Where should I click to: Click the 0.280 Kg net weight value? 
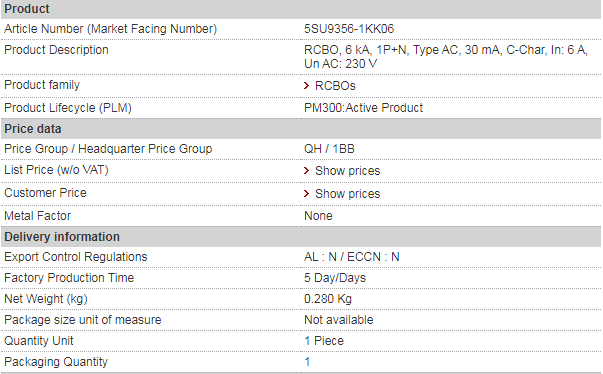[328, 299]
